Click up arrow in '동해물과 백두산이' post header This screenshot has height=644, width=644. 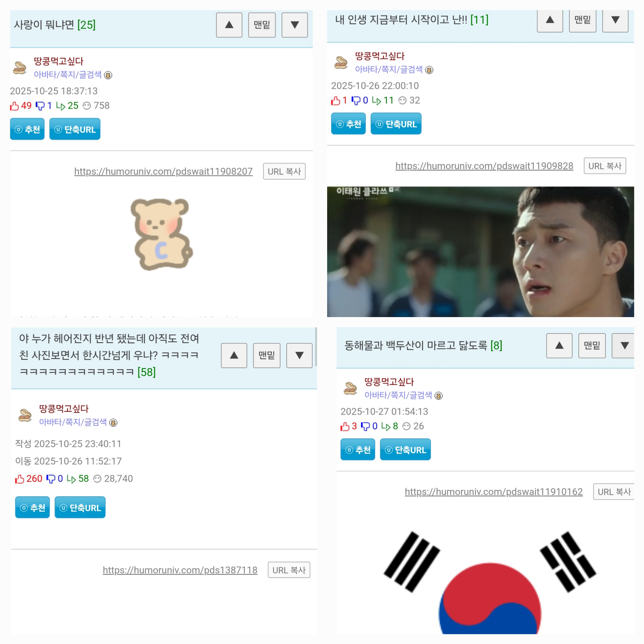pos(559,346)
